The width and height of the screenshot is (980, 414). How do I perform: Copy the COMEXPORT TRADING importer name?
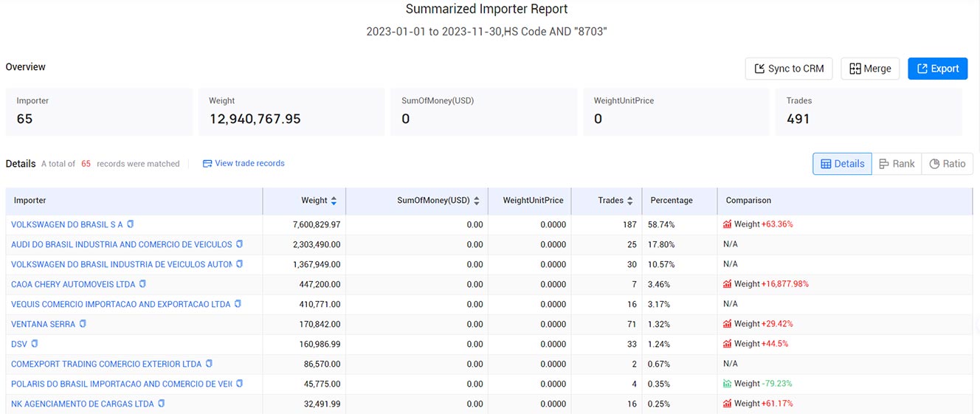tap(209, 364)
